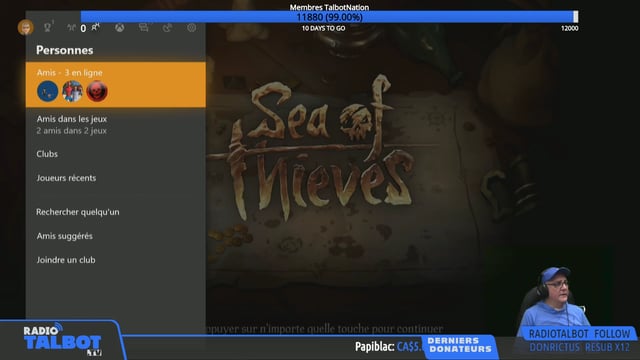Click the TalbotNation members progress bar
The height and width of the screenshot is (360, 640).
(329, 17)
